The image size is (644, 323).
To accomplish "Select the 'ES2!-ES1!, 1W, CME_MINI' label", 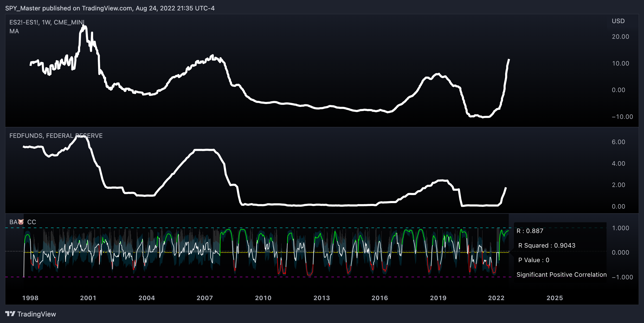I will click(x=47, y=22).
